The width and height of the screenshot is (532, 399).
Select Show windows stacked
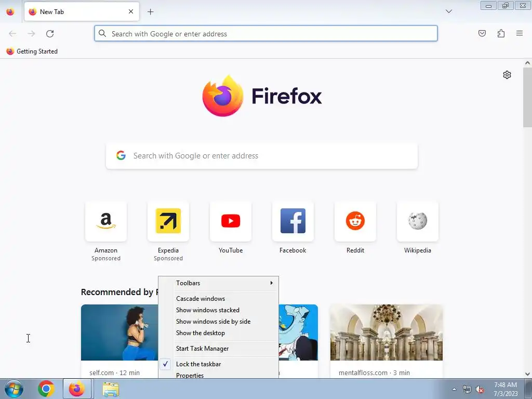pyautogui.click(x=219, y=310)
